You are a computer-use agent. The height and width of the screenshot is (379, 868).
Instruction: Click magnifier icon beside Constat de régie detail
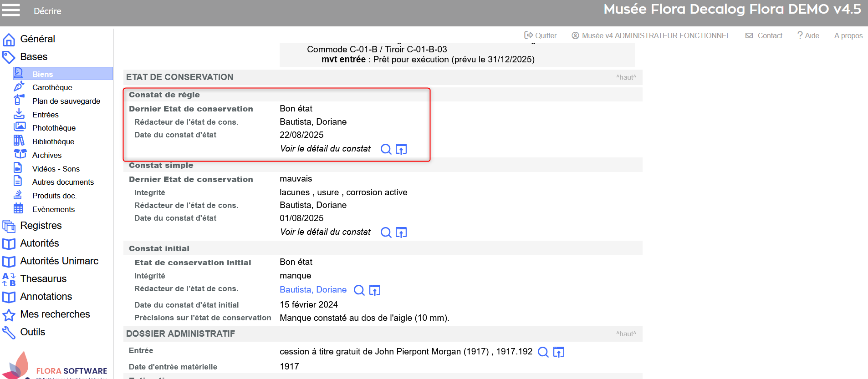coord(386,149)
